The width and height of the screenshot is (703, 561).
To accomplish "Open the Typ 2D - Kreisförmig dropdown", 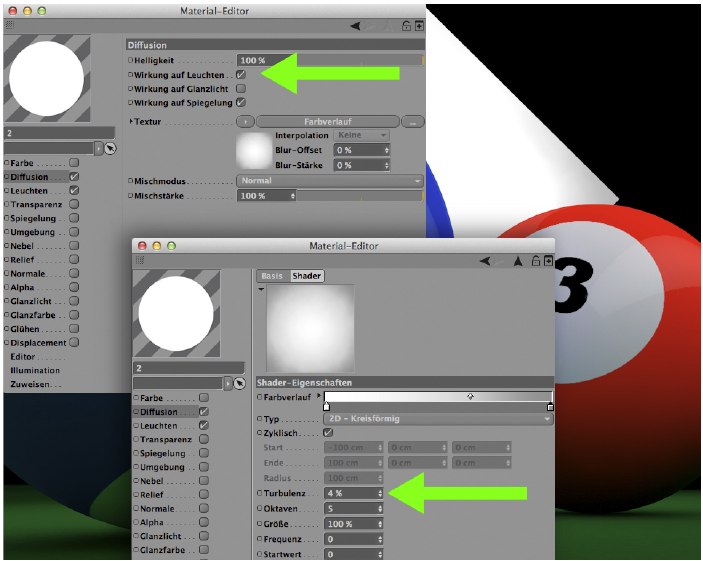I will pos(438,419).
